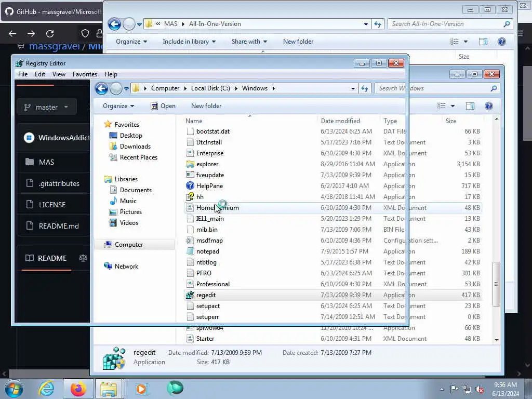This screenshot has width=532, height=399.
Task: Open MAS folder on GitHub
Action: coord(46,162)
